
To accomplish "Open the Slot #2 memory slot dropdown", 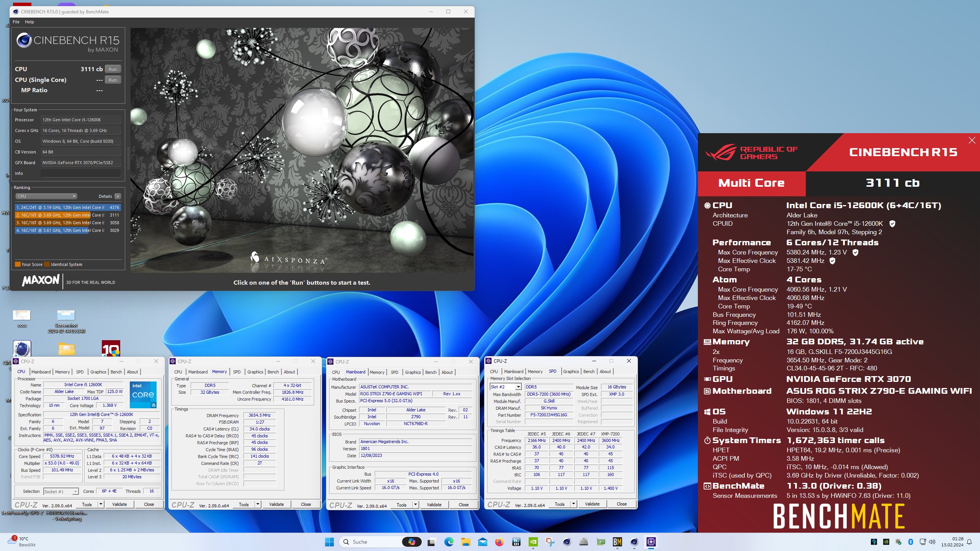I will click(505, 387).
